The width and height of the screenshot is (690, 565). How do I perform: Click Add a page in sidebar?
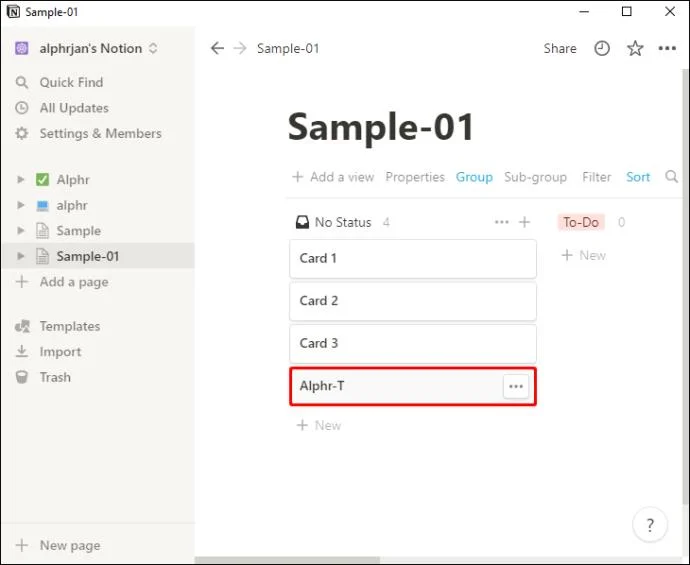click(74, 282)
